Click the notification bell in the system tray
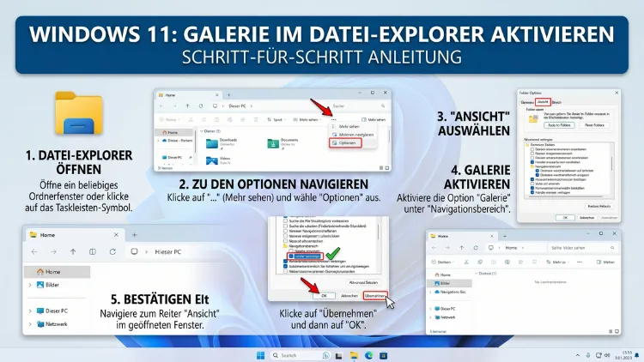This screenshot has height=362, width=644. click(x=637, y=354)
